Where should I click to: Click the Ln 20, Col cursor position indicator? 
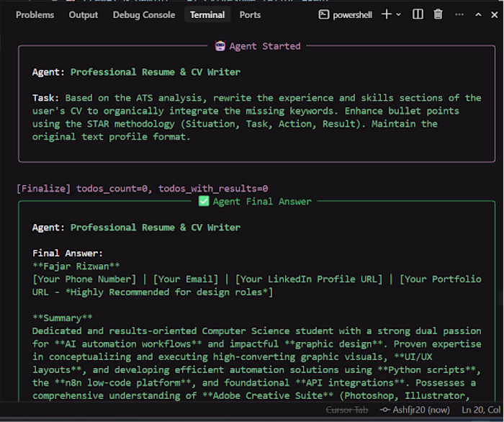point(481,410)
